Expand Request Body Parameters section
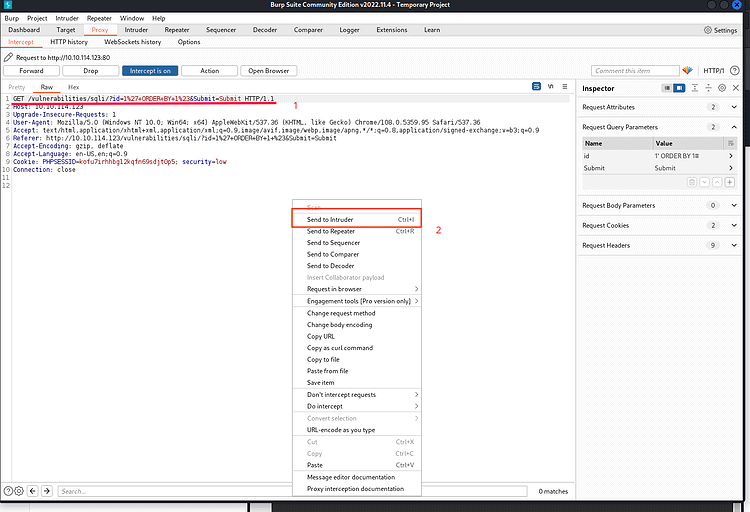Image resolution: width=750 pixels, height=512 pixels. click(x=734, y=205)
